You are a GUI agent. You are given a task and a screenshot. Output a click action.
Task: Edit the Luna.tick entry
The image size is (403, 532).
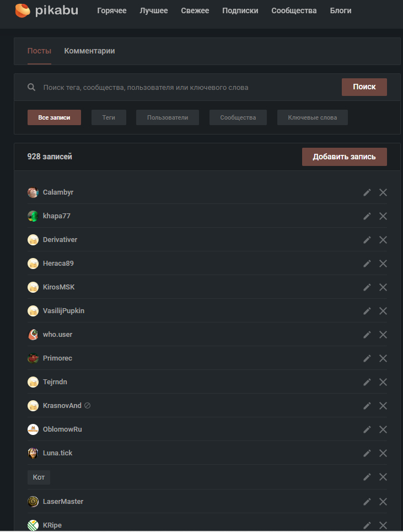tap(367, 453)
